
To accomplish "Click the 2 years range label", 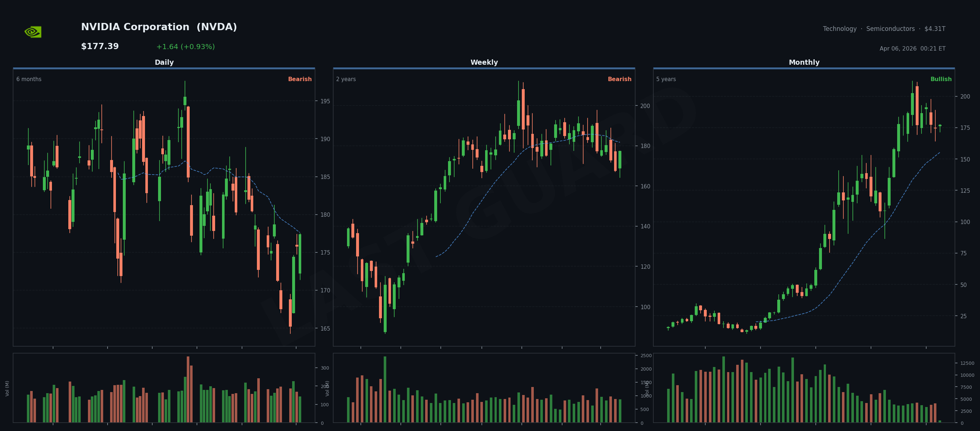I will [x=346, y=79].
